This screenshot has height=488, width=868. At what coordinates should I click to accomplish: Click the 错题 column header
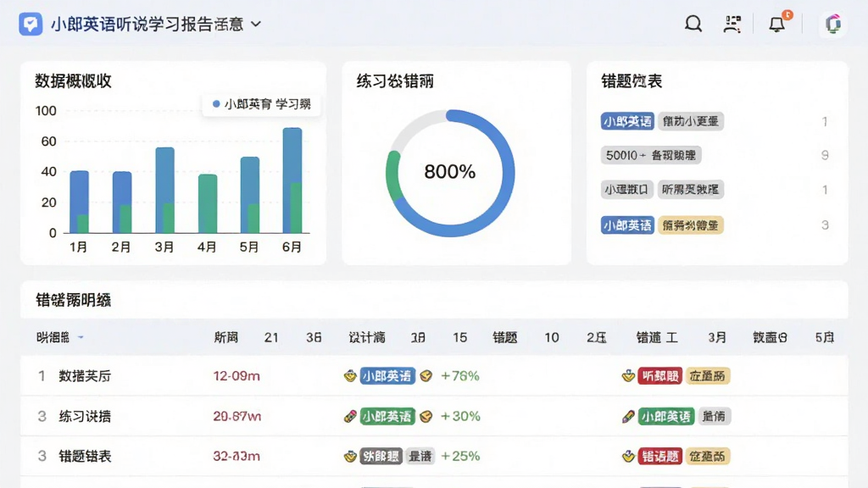pyautogui.click(x=505, y=337)
